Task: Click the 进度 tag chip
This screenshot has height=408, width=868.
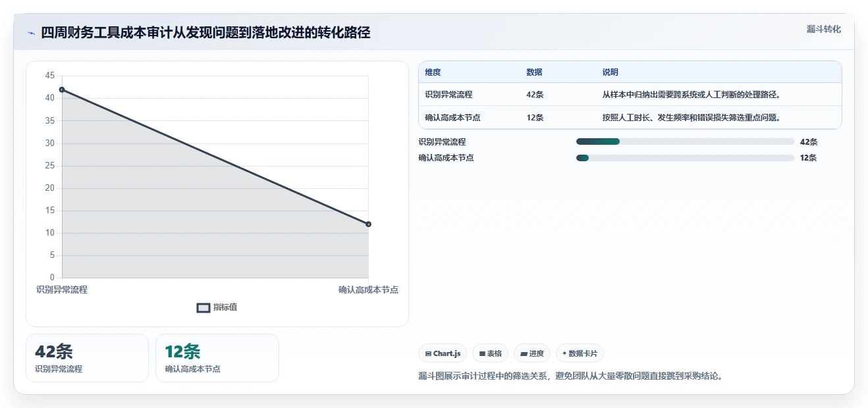Action: tap(531, 353)
